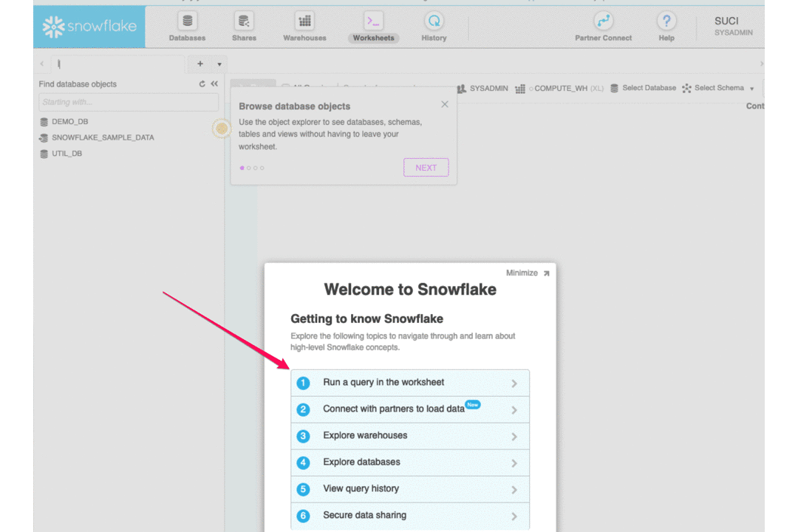Click chevron on Explore warehouses row

coord(514,437)
